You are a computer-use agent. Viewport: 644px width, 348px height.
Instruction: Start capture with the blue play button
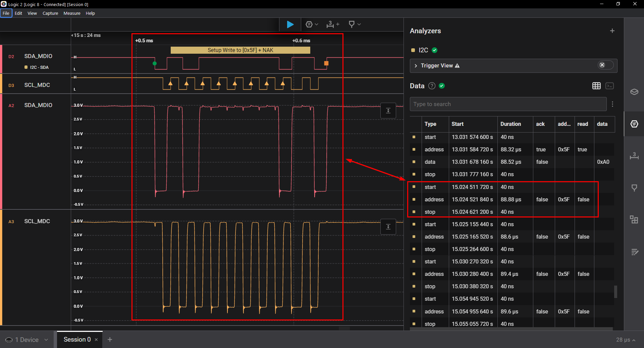(290, 24)
